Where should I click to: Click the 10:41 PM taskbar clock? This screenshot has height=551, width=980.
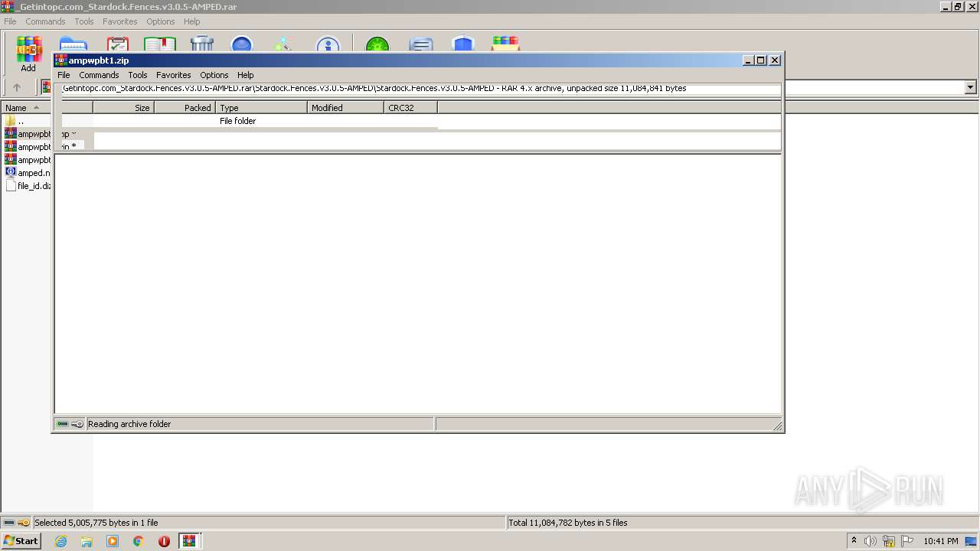(941, 541)
